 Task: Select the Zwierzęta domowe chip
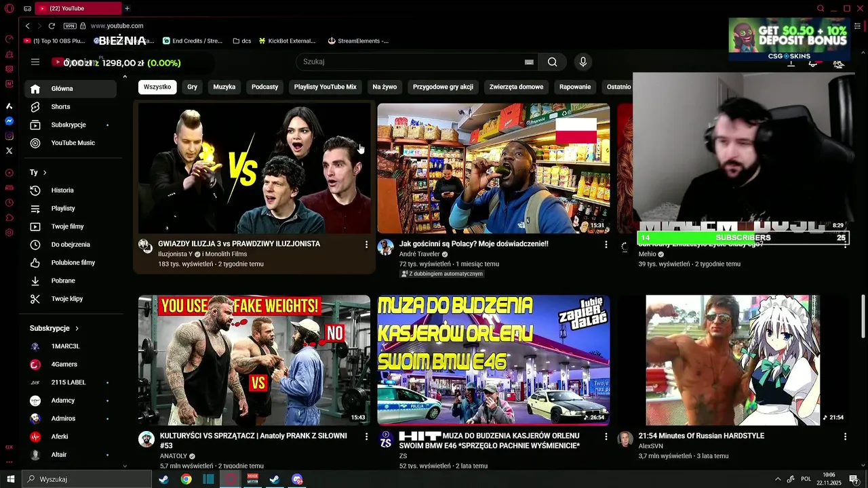click(516, 87)
